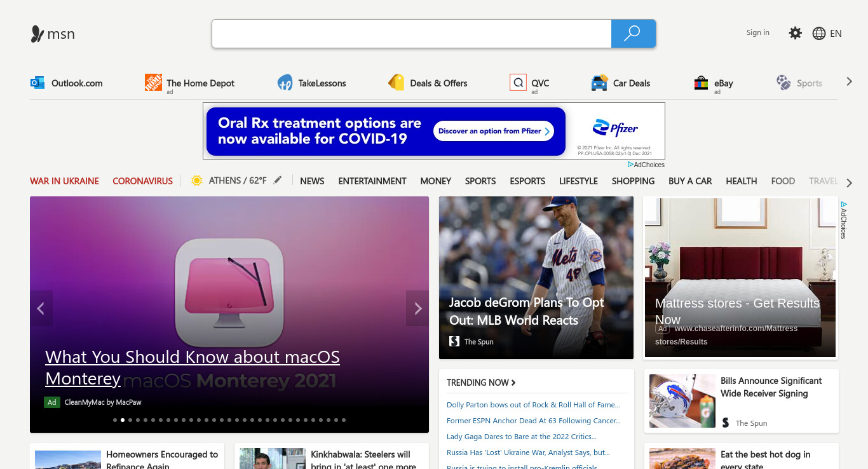This screenshot has height=469, width=868.
Task: Click The Spun logo under deGrom story
Action: click(x=454, y=341)
